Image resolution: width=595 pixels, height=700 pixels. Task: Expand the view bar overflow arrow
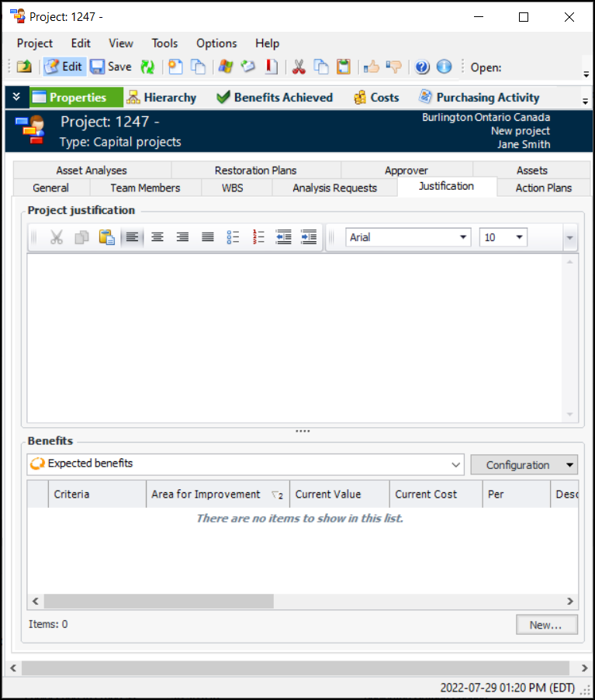click(585, 102)
